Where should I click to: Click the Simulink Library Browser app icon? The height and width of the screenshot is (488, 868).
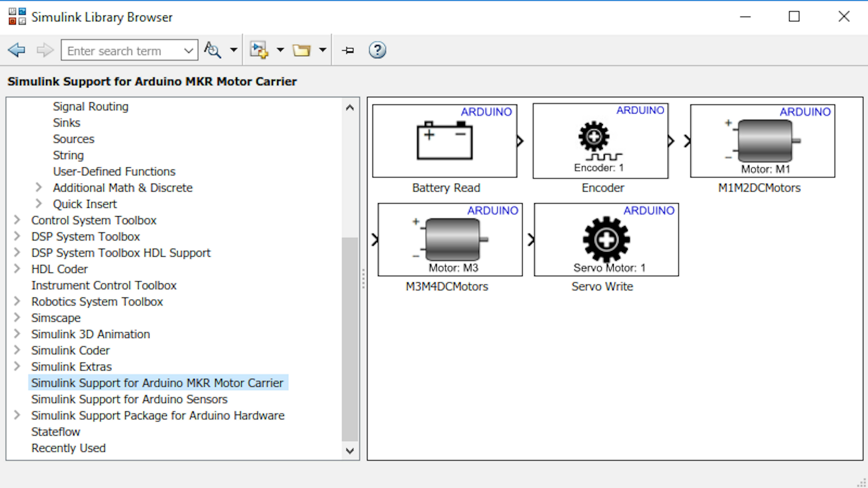[x=17, y=16]
